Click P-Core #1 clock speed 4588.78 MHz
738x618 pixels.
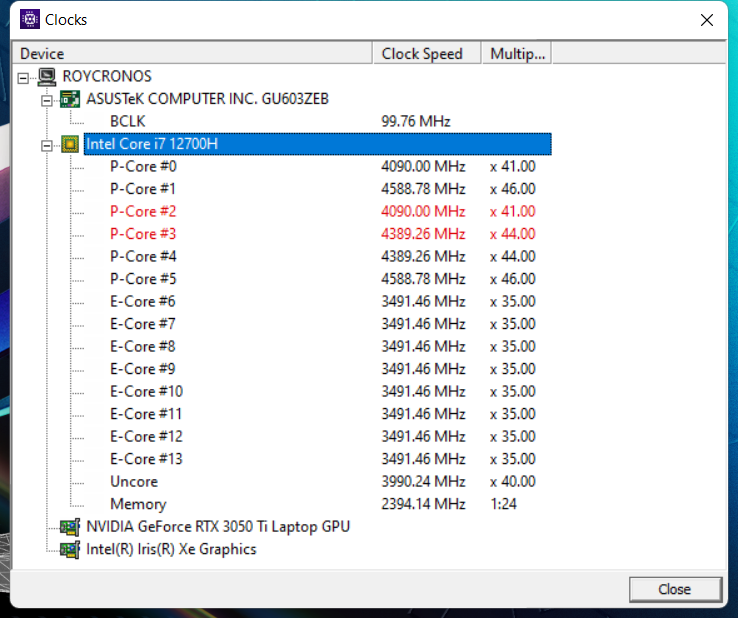pyautogui.click(x=423, y=189)
